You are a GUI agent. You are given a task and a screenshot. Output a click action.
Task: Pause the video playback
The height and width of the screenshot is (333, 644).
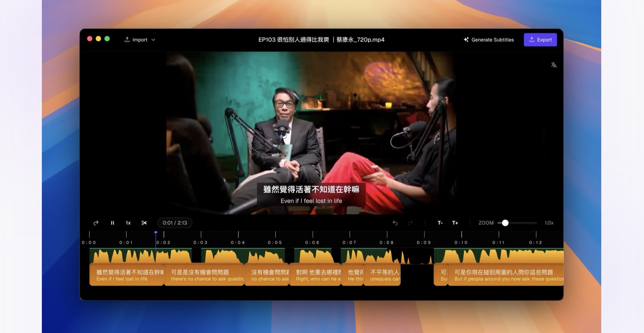(112, 223)
